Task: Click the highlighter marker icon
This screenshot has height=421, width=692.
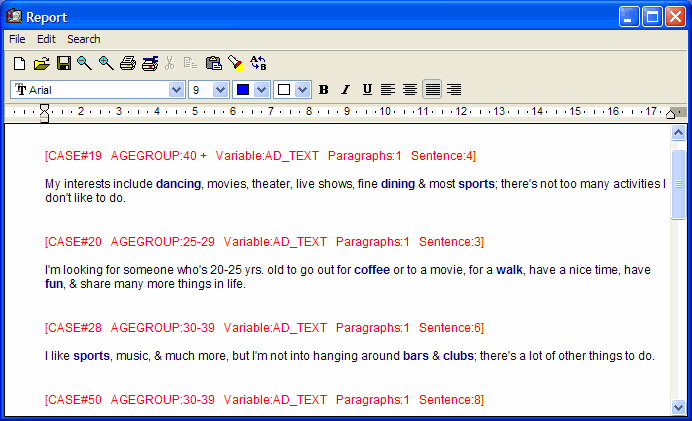Action: (235, 64)
